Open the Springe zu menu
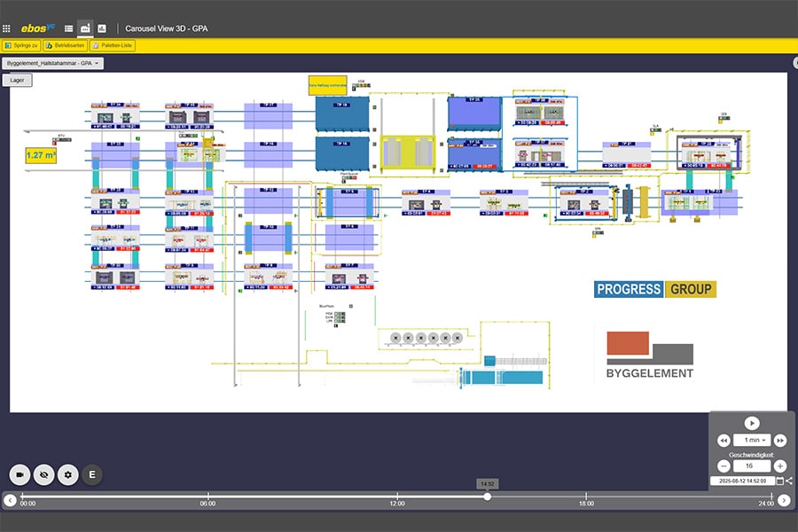The width and height of the screenshot is (798, 532). tap(21, 45)
